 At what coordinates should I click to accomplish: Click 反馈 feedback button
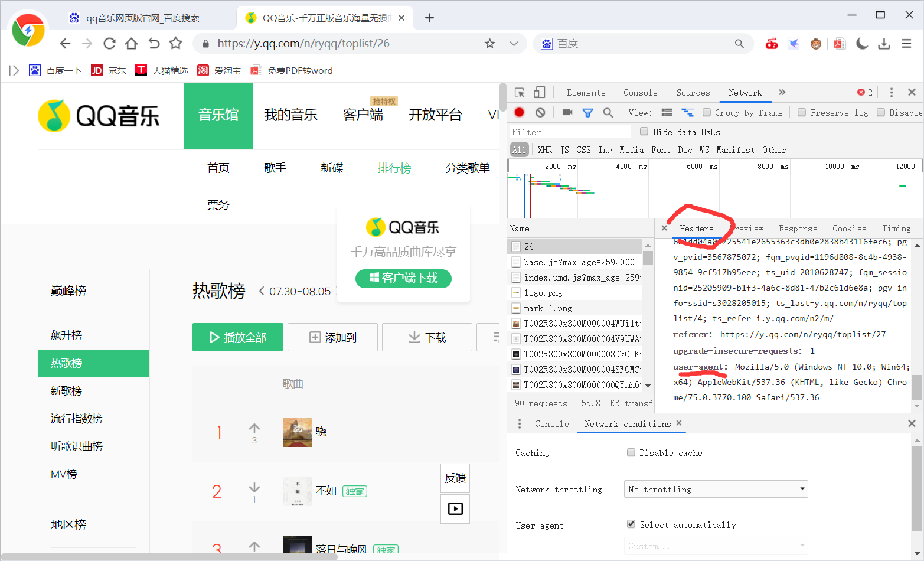[x=455, y=478]
